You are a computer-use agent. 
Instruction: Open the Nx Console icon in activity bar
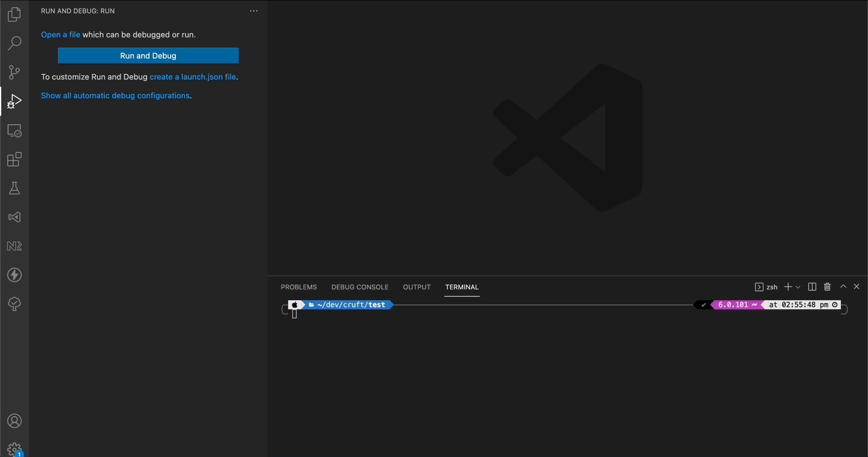click(x=14, y=246)
